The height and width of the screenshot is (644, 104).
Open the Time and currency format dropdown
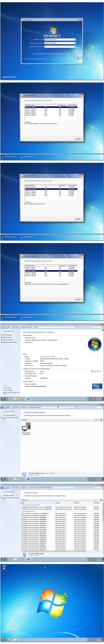click(x=60, y=43)
